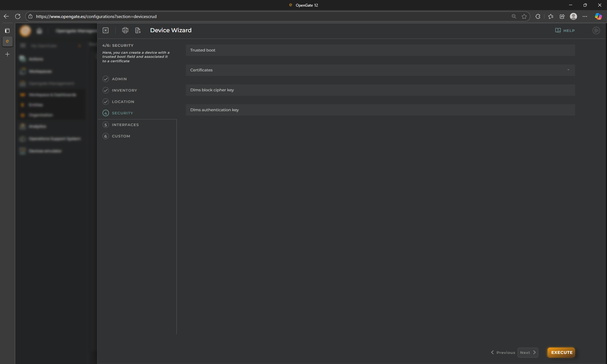Click the import file document icon
The image size is (607, 364).
pyautogui.click(x=138, y=30)
